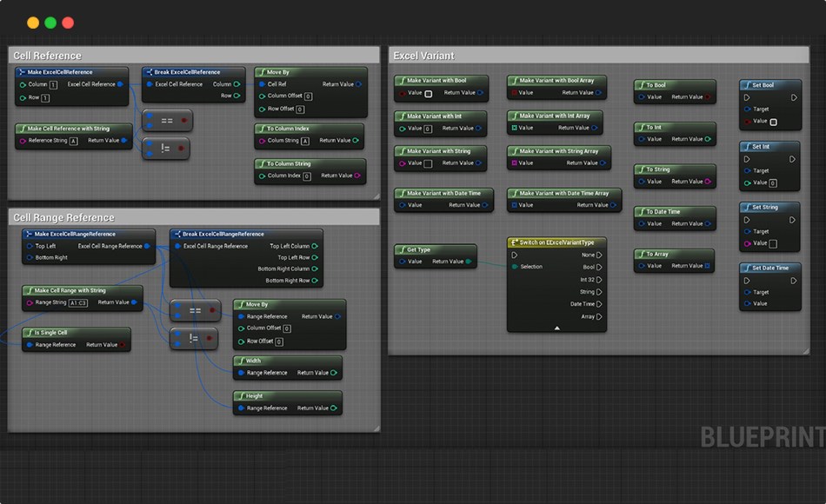Screen dimensions: 826x504
Task: Click the Is Single Cell red Return Value pin
Action: pos(123,345)
